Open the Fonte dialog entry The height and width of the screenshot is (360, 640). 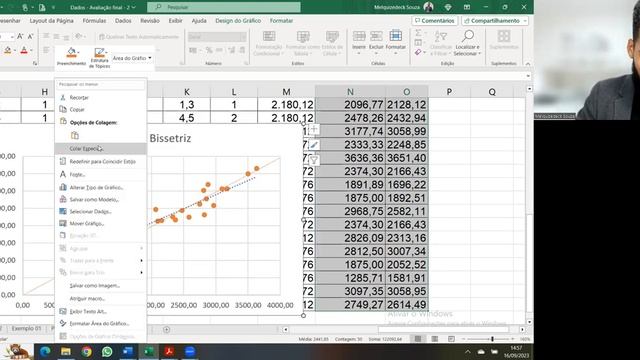click(77, 175)
